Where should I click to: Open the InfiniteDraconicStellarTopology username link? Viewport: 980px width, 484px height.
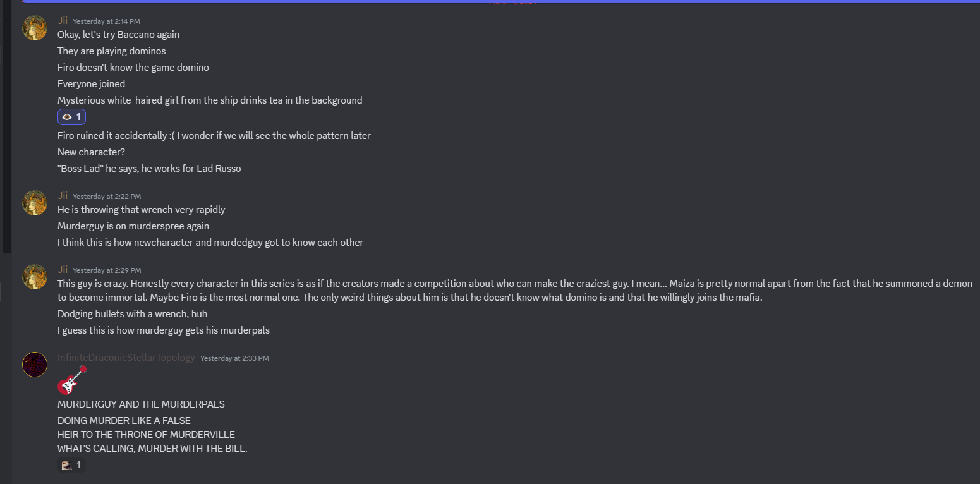point(126,358)
